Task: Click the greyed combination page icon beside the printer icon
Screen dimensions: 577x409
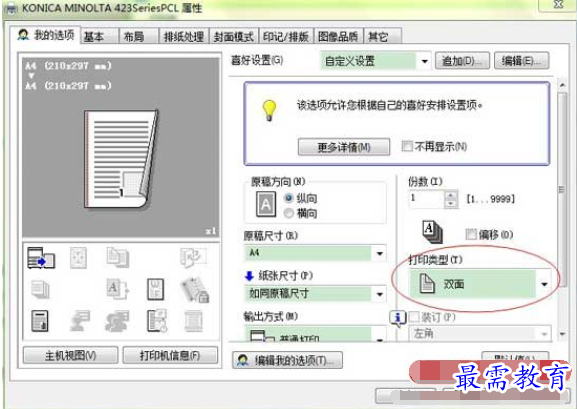Action: coord(78,257)
